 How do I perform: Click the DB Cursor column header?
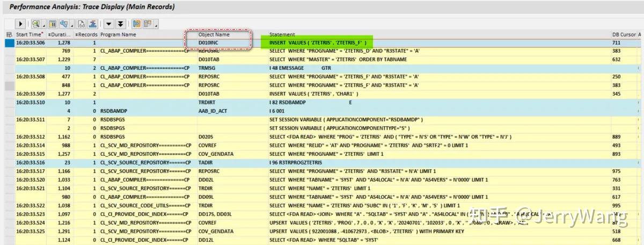point(623,34)
